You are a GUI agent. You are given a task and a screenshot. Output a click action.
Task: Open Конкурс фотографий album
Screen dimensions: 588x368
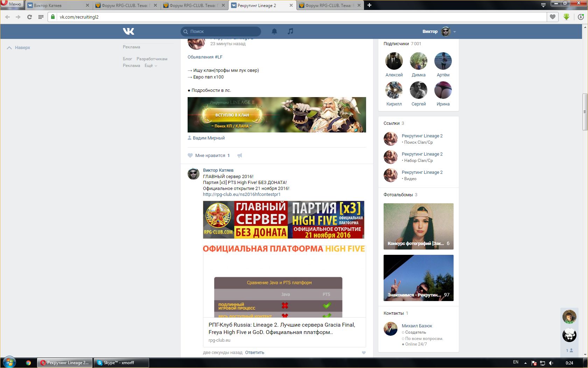[419, 226]
